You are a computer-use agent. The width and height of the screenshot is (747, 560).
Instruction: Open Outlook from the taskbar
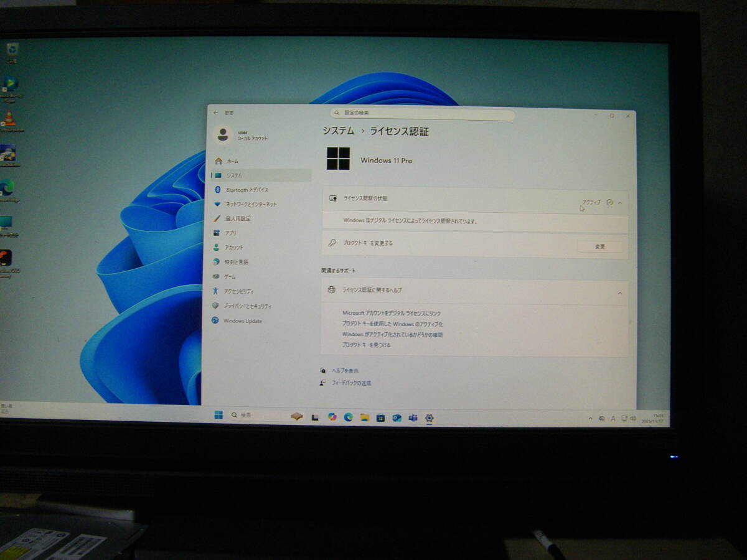point(397,418)
